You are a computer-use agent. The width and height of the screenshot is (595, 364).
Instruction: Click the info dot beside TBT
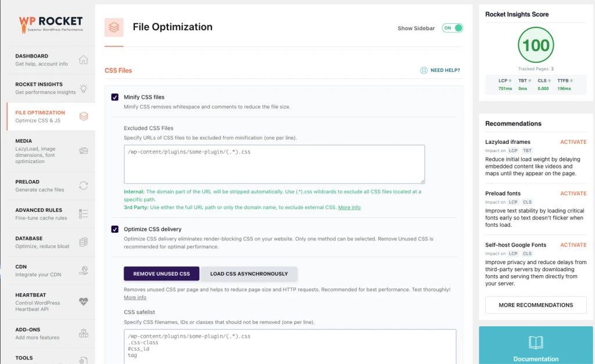pos(530,81)
